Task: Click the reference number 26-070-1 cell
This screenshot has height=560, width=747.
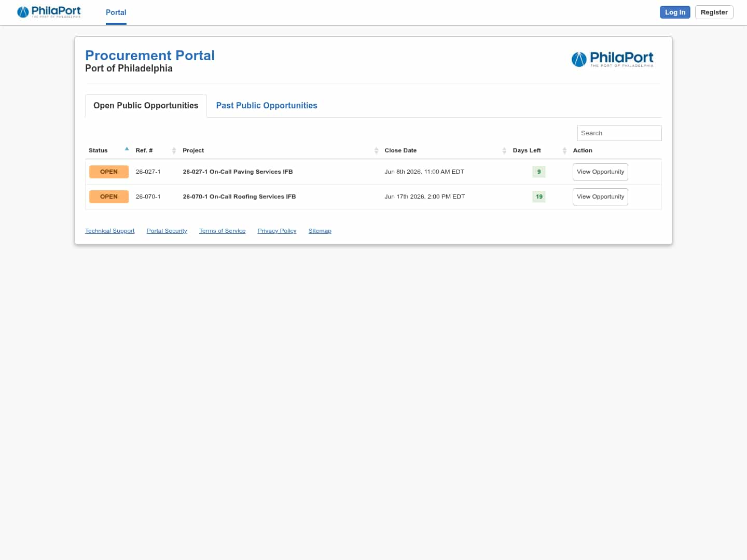Action: coord(148,197)
